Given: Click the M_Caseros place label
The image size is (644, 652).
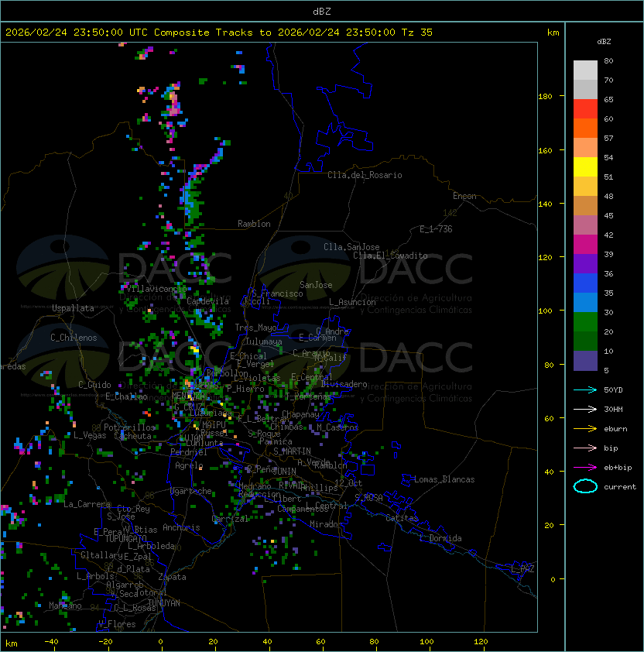Looking at the screenshot, I should (x=337, y=427).
